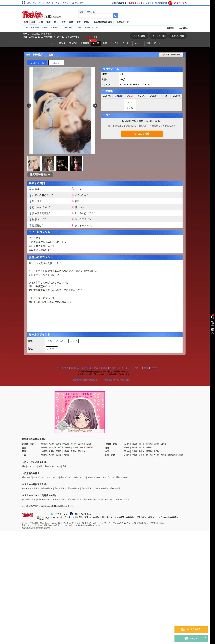Open footer プライバシーポリシー link
Screen dimensions: 215x644
(x=146, y=517)
